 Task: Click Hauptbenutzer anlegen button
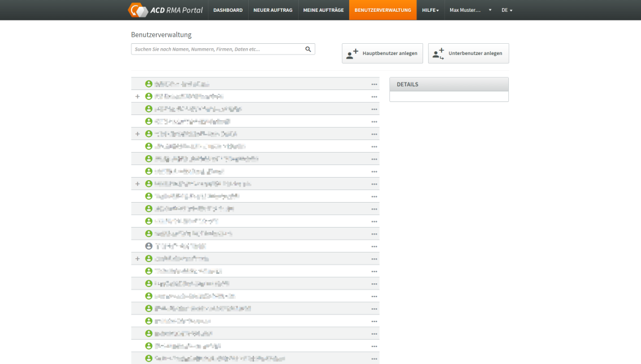(x=382, y=53)
